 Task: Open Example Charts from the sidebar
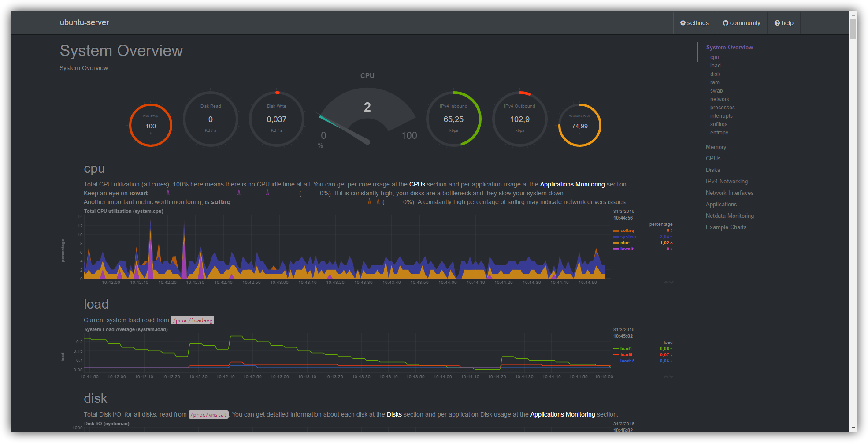coord(726,227)
